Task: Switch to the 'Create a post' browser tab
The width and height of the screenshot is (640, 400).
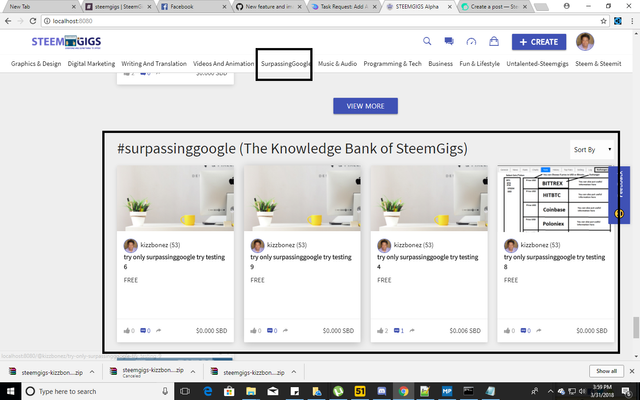Action: point(494,7)
